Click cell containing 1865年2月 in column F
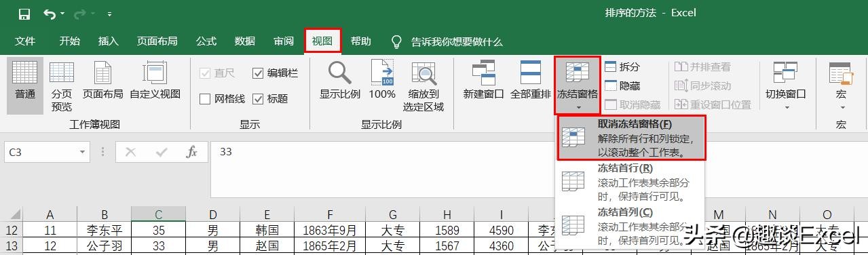 (329, 246)
